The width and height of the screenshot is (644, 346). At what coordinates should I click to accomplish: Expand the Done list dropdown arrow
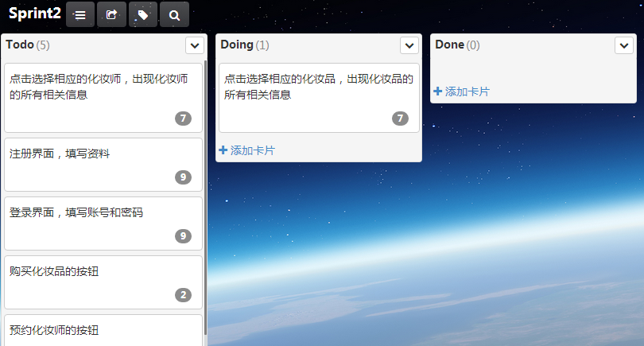click(624, 45)
